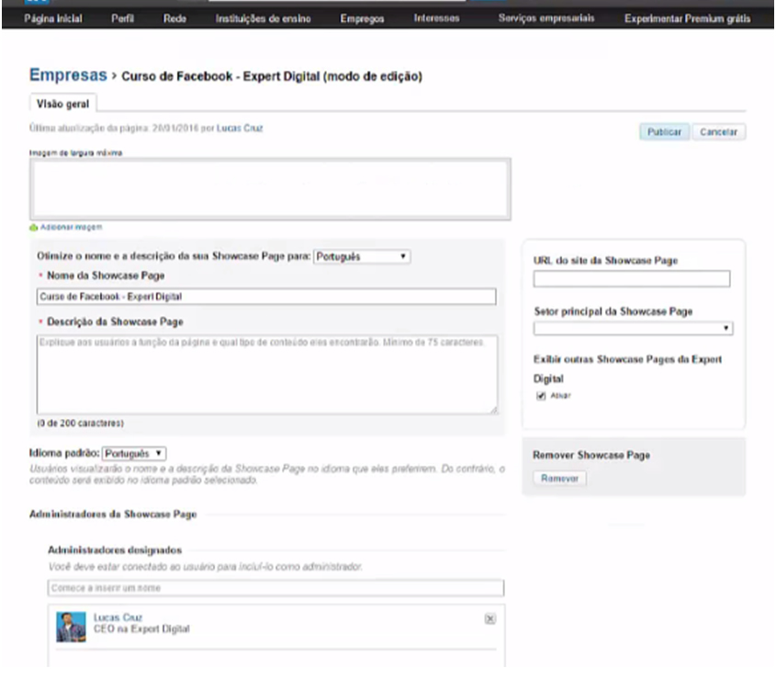The image size is (776, 700).
Task: Click the Publicar button
Action: pyautogui.click(x=664, y=131)
